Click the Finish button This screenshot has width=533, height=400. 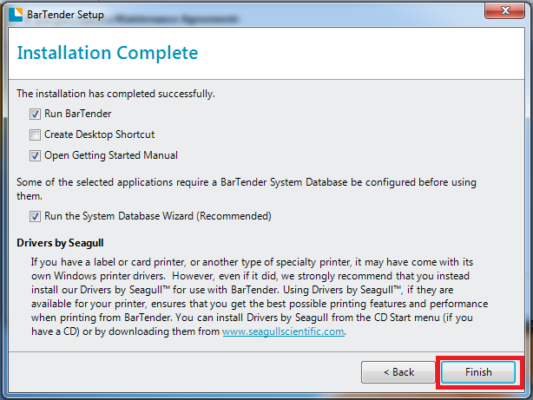click(478, 372)
